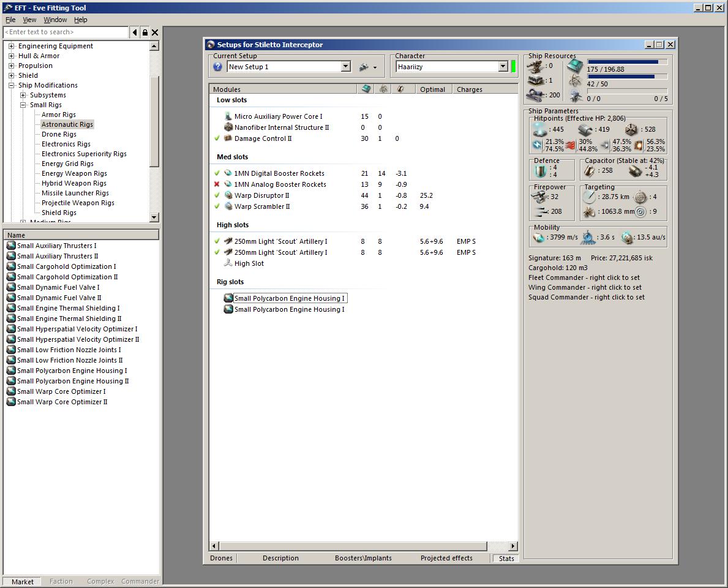
Task: Click the powergrid usage progress bar
Action: (627, 77)
